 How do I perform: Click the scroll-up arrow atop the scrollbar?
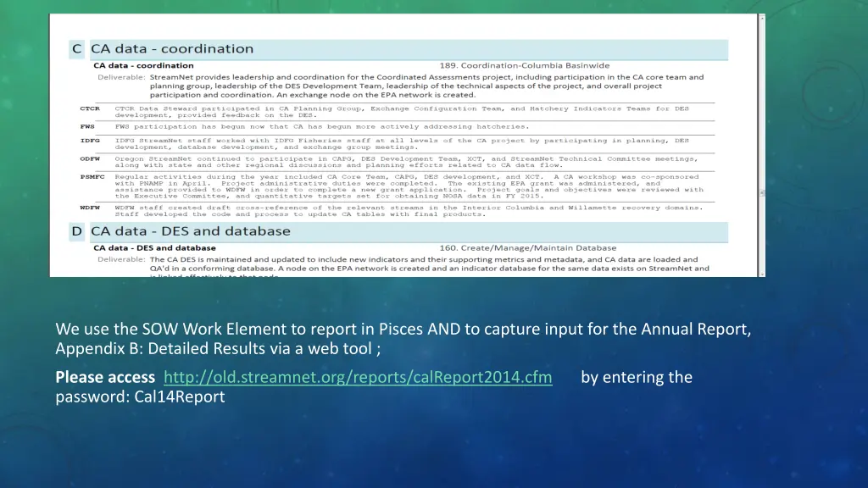point(760,19)
